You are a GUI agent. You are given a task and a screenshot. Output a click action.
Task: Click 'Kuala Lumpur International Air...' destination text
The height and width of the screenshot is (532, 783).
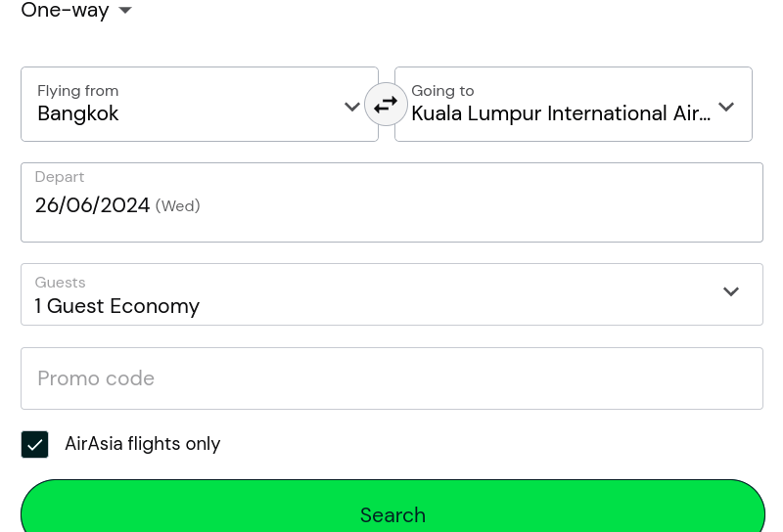pyautogui.click(x=561, y=113)
